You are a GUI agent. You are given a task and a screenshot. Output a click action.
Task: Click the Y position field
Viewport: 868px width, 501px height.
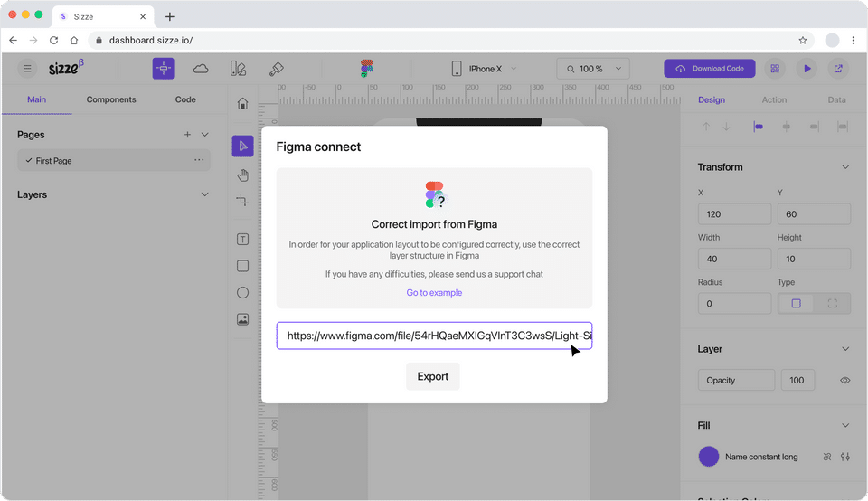(x=814, y=213)
